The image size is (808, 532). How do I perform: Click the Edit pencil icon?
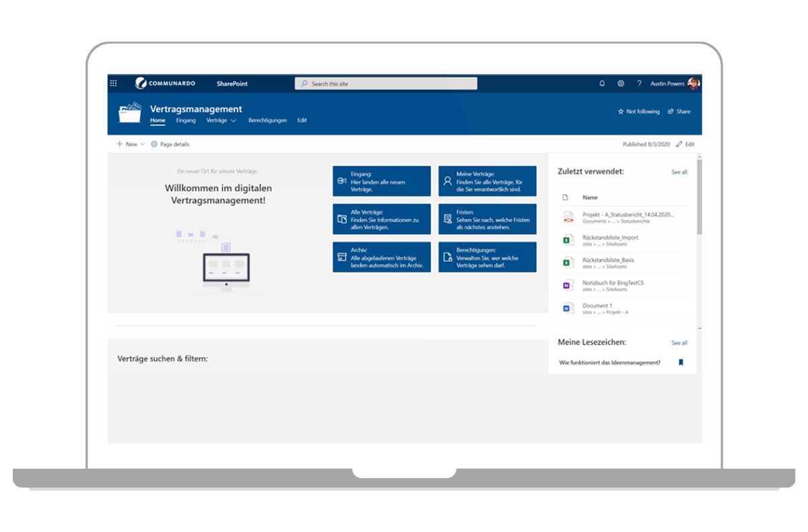click(x=679, y=144)
